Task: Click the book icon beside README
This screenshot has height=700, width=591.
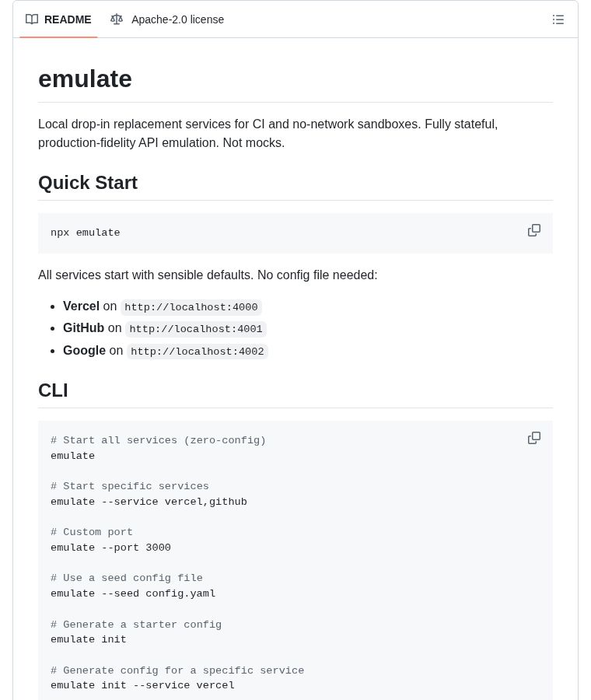Action: [32, 19]
